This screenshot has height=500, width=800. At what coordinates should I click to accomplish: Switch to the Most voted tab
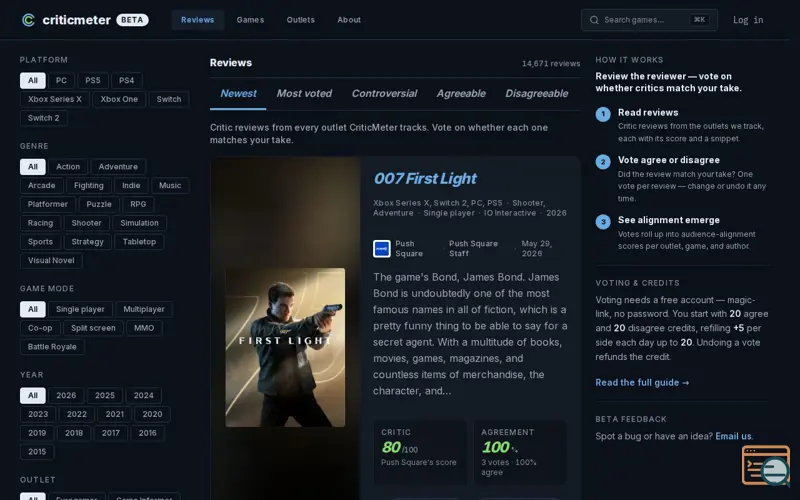pos(304,93)
